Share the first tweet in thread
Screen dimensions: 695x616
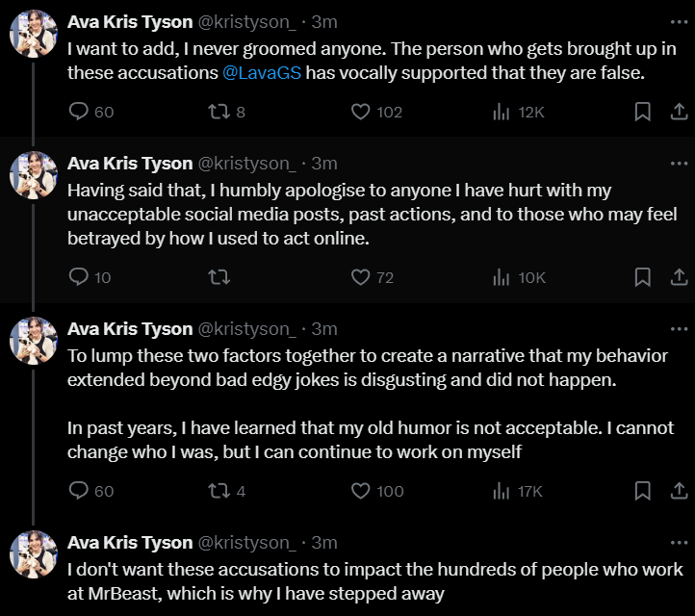[677, 112]
